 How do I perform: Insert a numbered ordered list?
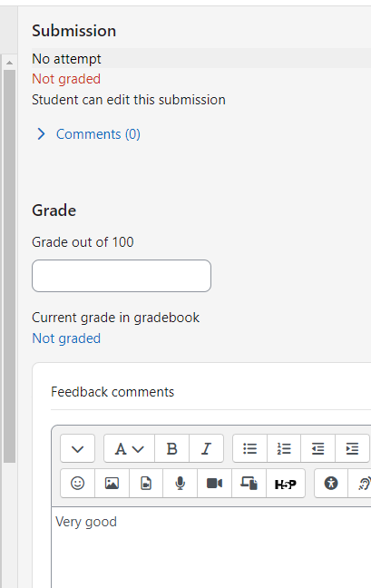pos(284,448)
